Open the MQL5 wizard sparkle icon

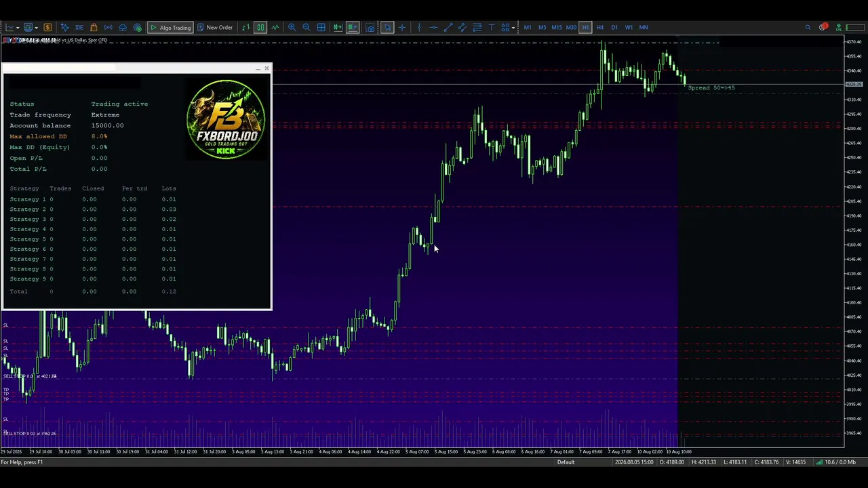tap(64, 27)
